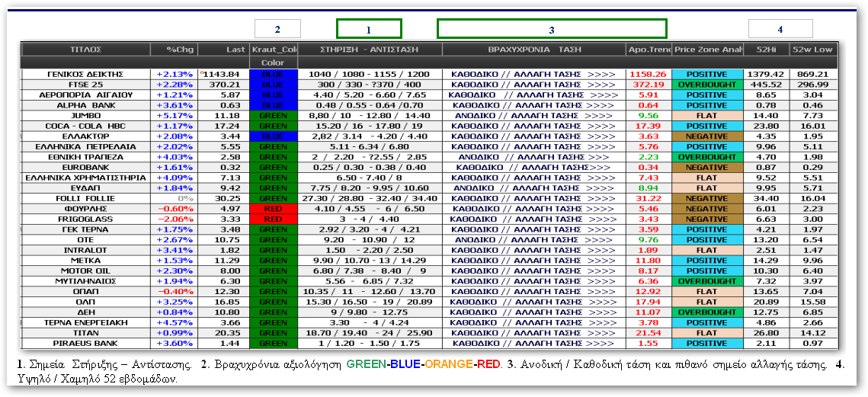Click the support-resistance cell 1040 / 1080 - 1155 / 1200
868x397 pixels.
point(370,74)
